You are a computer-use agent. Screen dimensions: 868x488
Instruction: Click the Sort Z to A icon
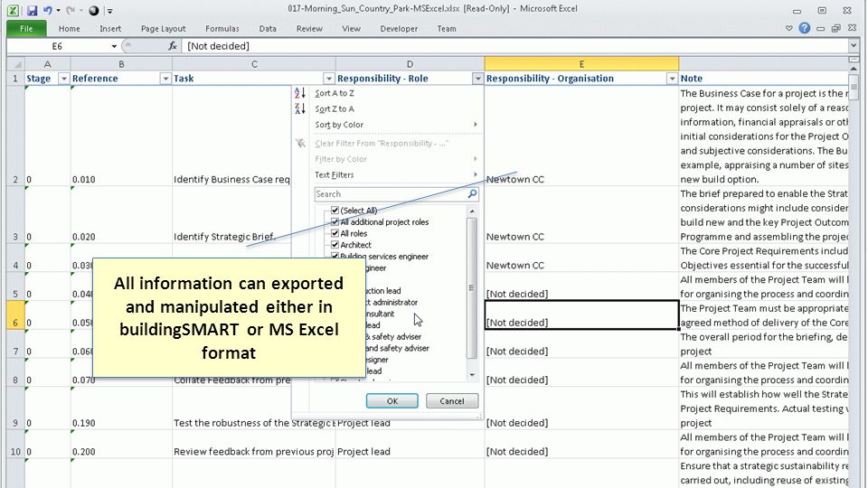click(x=299, y=108)
